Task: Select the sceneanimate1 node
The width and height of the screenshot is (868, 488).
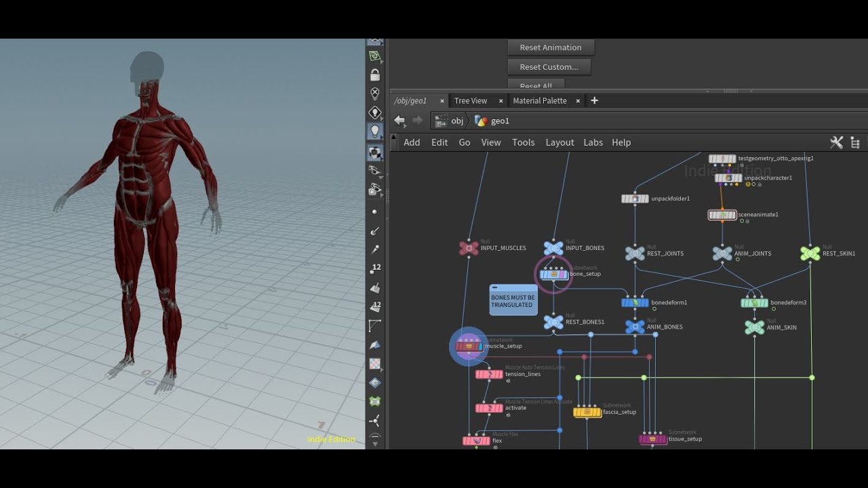Action: click(722, 215)
